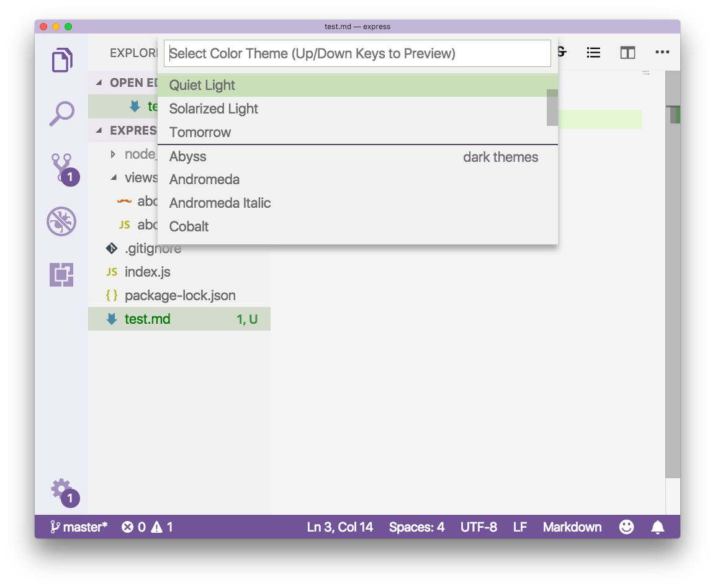715x588 pixels.
Task: Click the master* git branch indicator
Action: click(78, 527)
